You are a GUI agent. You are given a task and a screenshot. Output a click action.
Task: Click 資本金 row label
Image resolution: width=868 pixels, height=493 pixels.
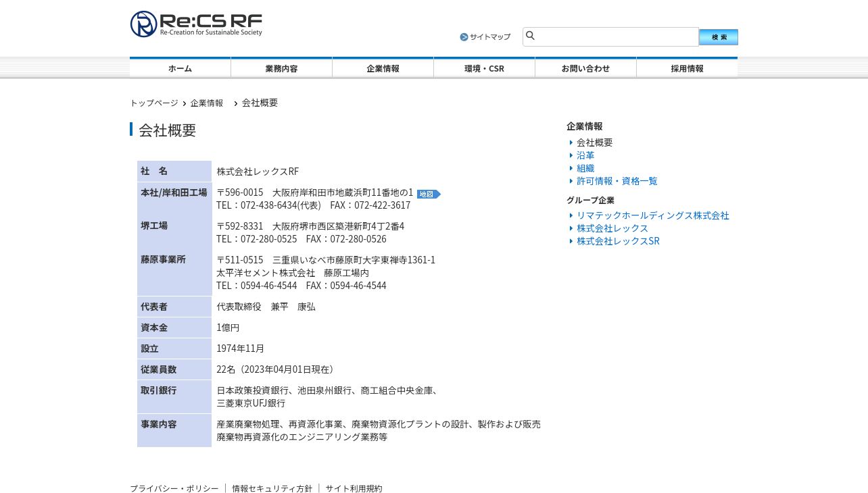pos(154,328)
